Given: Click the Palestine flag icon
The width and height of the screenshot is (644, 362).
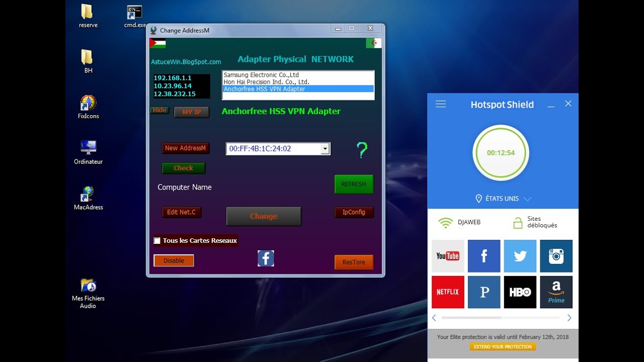Looking at the screenshot, I should tap(157, 43).
